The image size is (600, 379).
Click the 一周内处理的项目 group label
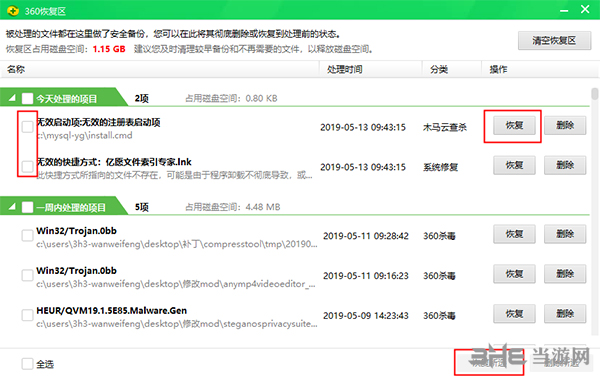tap(71, 207)
